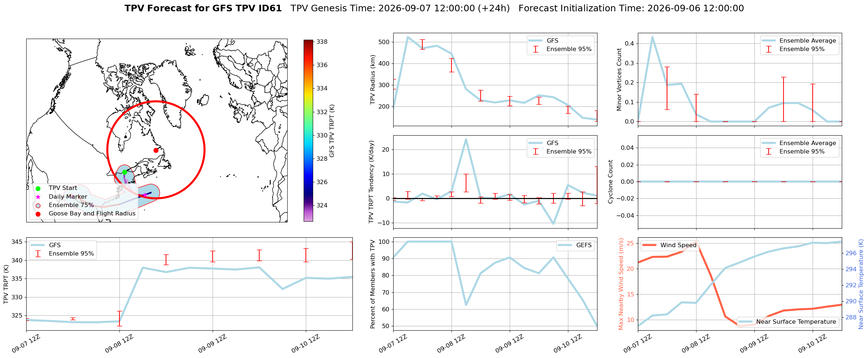Image resolution: width=868 pixels, height=358 pixels.
Task: Click the 'Percent of Members with TPV' axis label
Action: (x=372, y=284)
